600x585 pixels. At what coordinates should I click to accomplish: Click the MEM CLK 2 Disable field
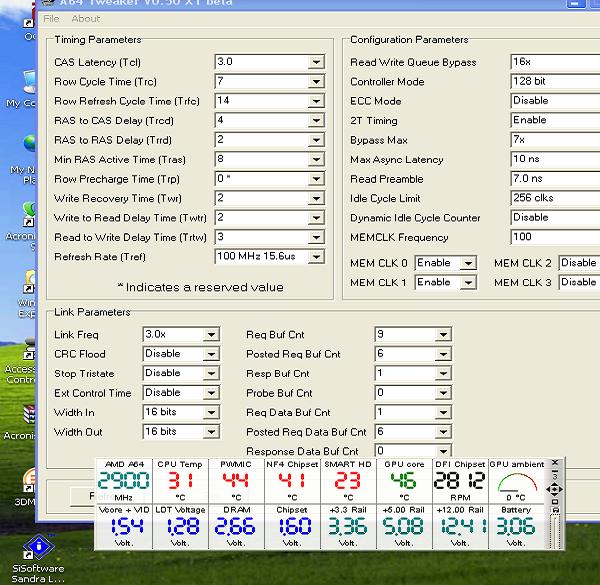coord(579,263)
